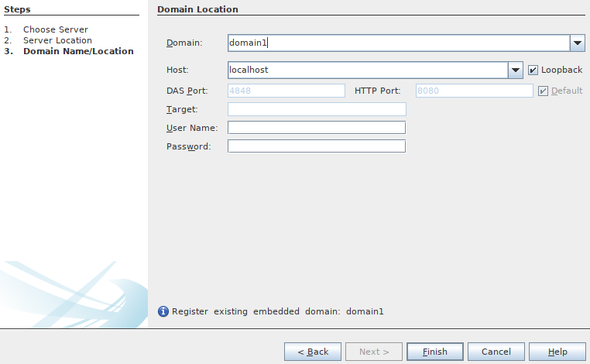Click the DAS Port field

tap(286, 91)
